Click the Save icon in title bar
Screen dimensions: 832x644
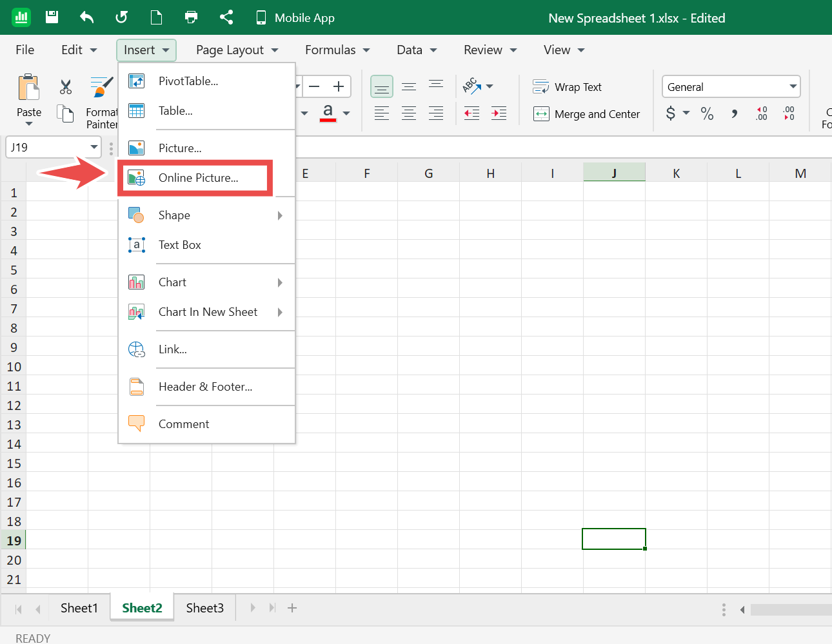(x=52, y=17)
